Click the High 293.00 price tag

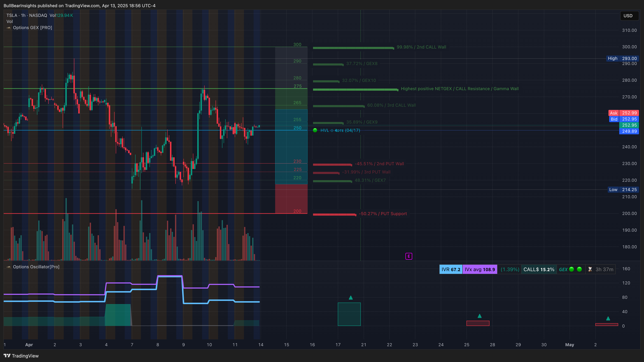[622, 58]
